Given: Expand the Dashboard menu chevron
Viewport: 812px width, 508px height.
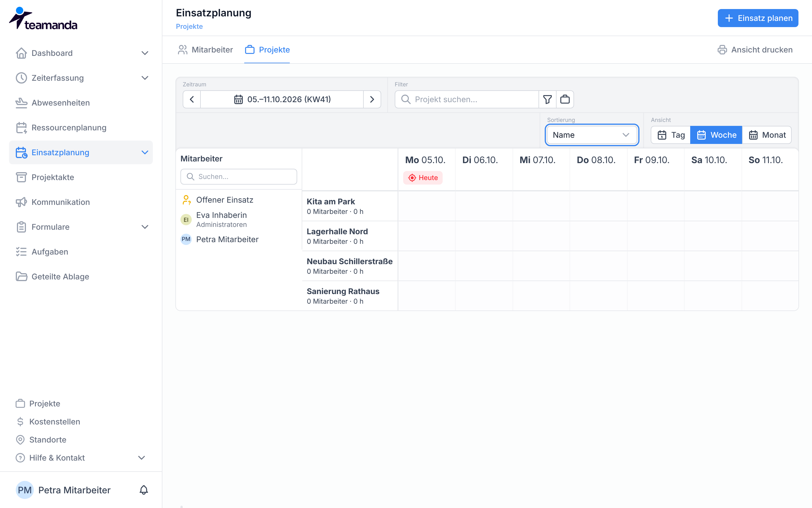Looking at the screenshot, I should pyautogui.click(x=145, y=53).
